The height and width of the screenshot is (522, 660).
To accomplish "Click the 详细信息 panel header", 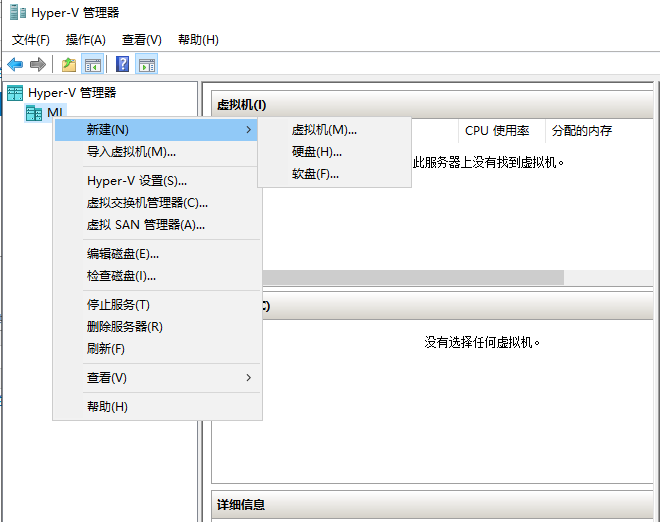I will click(x=432, y=505).
